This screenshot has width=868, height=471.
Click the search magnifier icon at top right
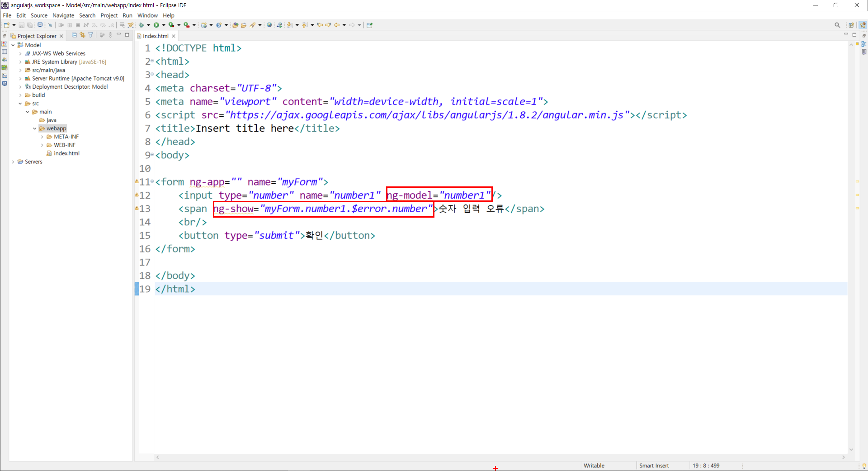[837, 25]
